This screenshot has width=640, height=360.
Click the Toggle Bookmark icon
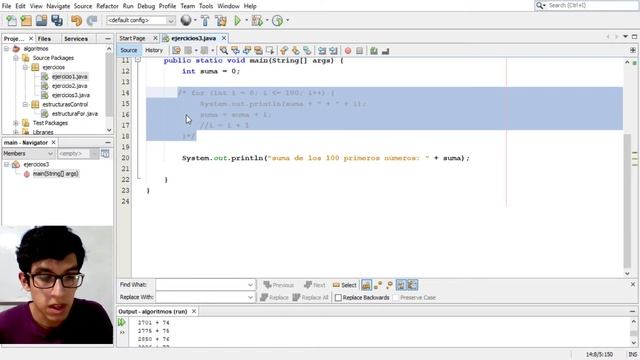point(307,51)
